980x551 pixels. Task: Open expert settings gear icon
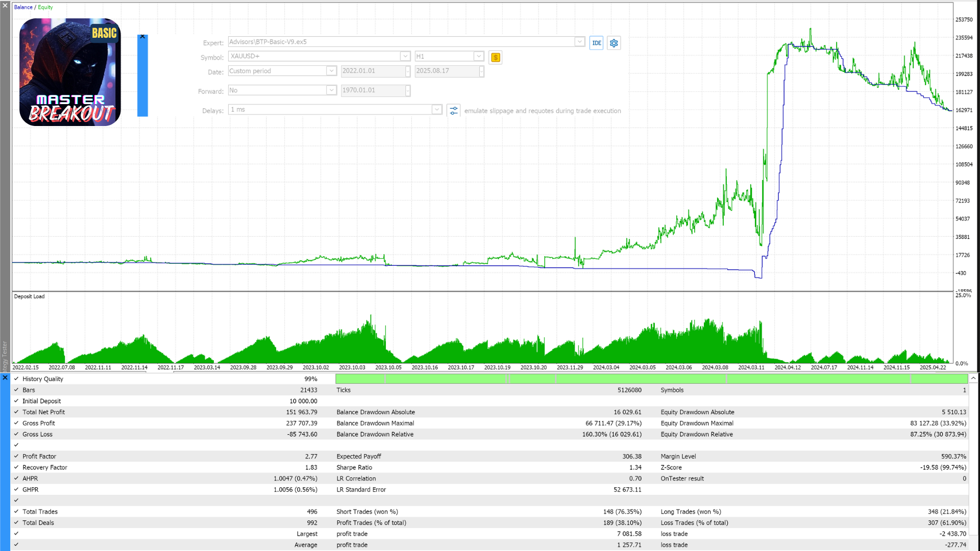(614, 43)
